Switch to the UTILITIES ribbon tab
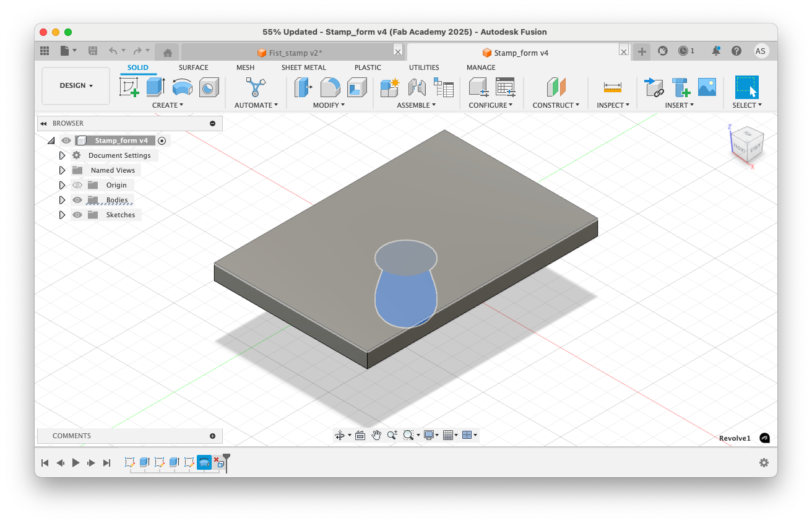Screen dimensions: 812x523 [424, 67]
